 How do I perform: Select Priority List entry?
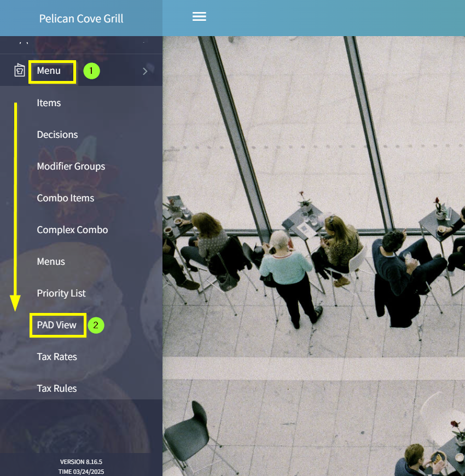point(61,293)
